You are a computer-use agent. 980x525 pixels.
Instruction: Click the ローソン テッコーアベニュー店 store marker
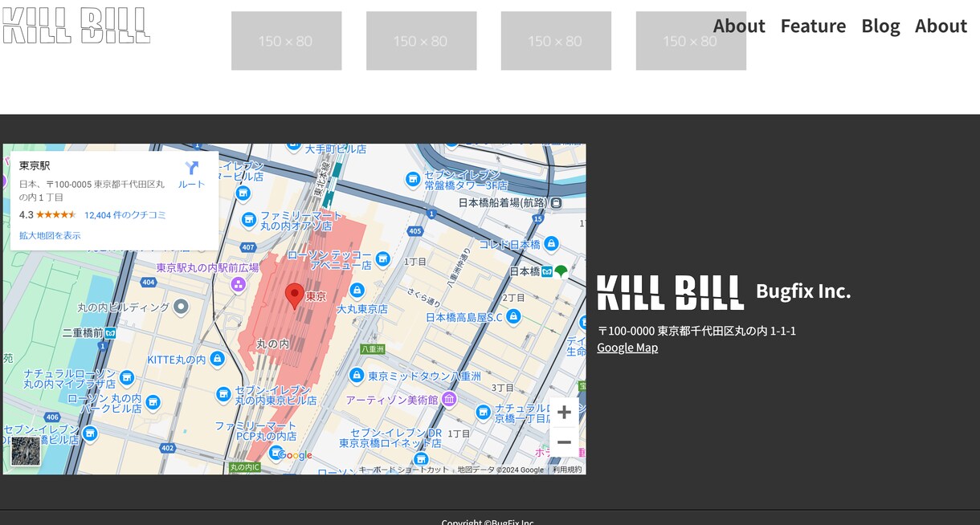383,259
